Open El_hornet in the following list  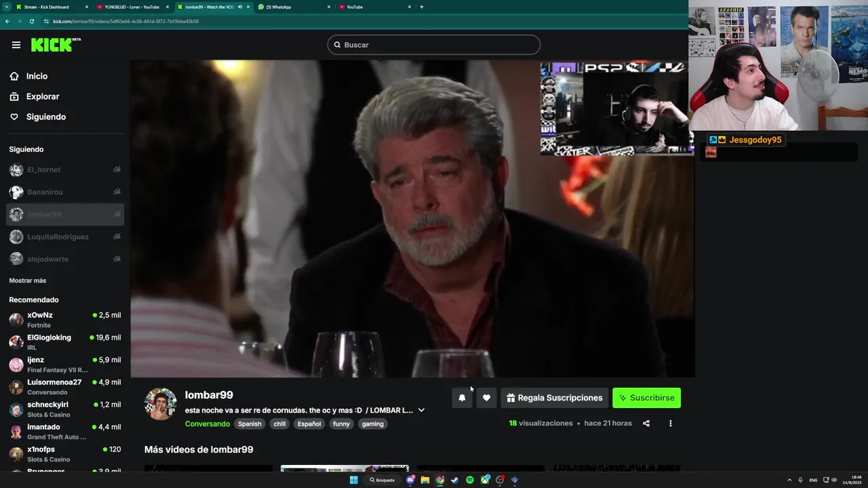tap(64, 170)
